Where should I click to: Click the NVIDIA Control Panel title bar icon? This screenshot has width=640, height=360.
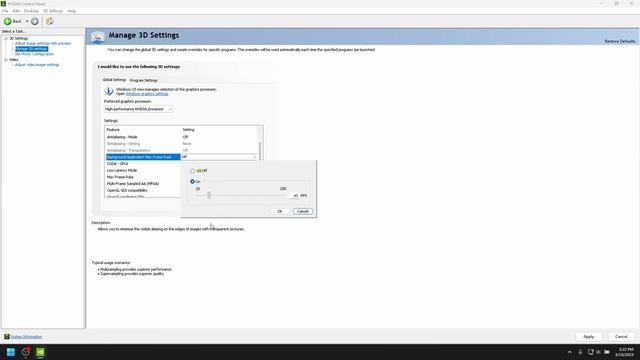[x=3, y=4]
